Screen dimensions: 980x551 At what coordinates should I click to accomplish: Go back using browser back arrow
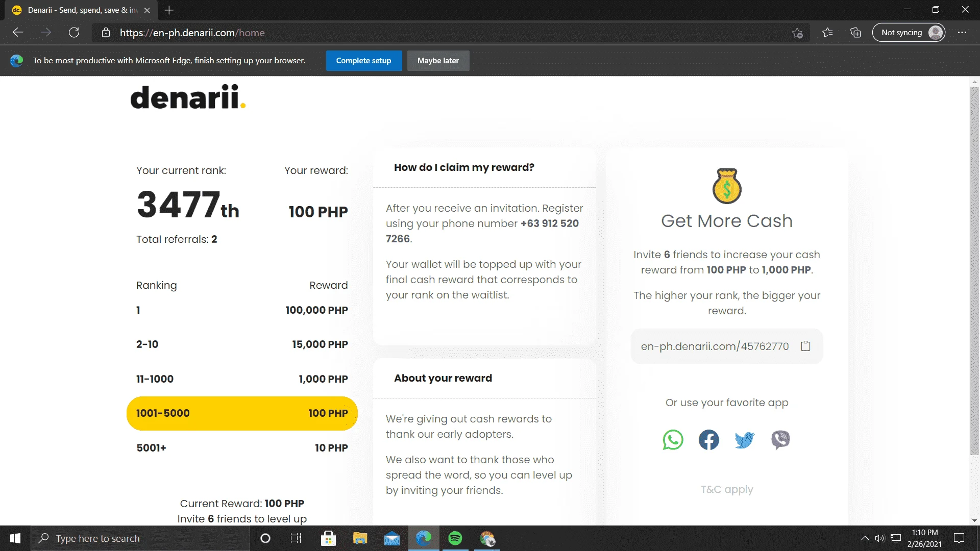tap(18, 33)
